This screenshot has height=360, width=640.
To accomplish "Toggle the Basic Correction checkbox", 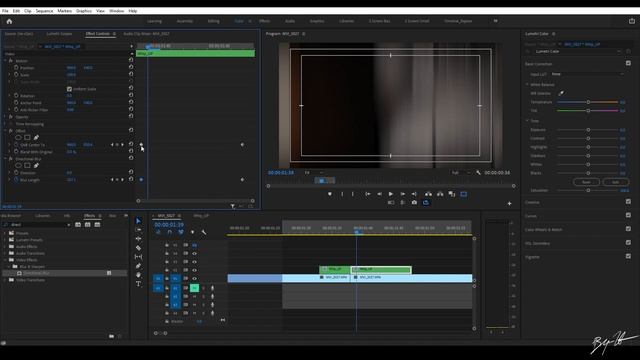I will [628, 63].
